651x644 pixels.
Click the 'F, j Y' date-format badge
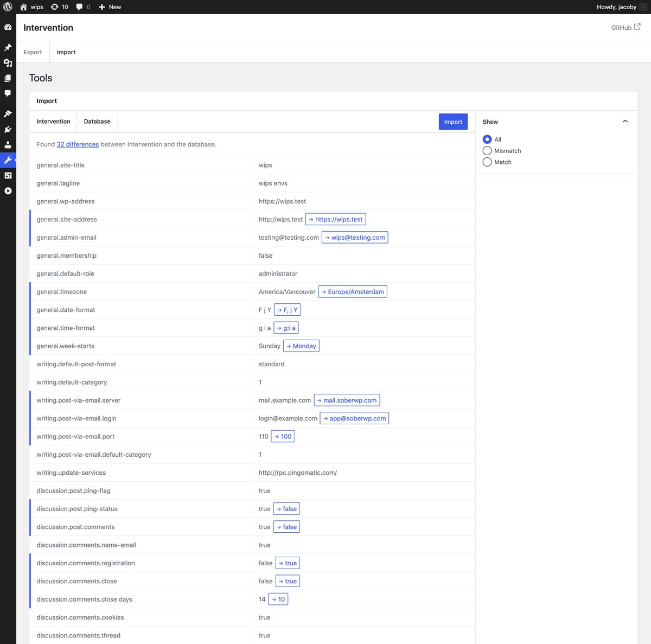tap(288, 310)
